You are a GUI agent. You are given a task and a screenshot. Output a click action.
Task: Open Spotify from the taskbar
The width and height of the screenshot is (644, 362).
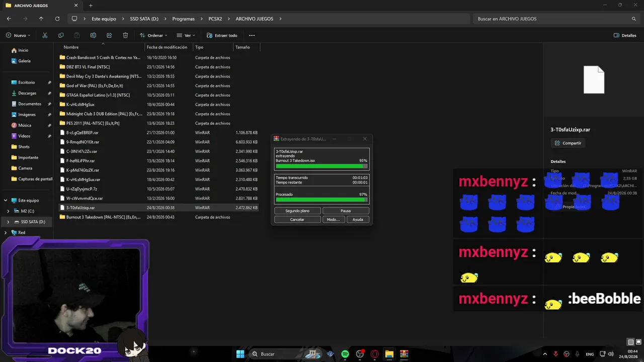tap(345, 354)
